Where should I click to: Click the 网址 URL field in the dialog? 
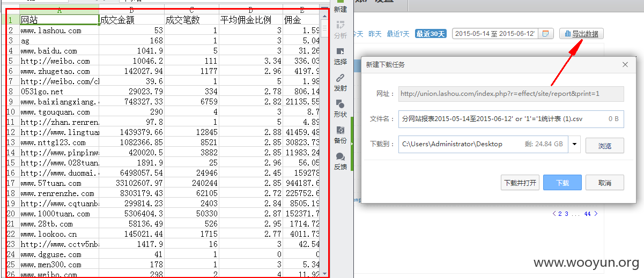pos(511,94)
